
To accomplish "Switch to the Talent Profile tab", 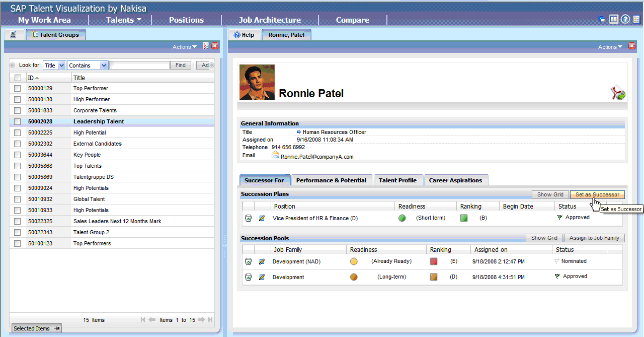I will 397,180.
